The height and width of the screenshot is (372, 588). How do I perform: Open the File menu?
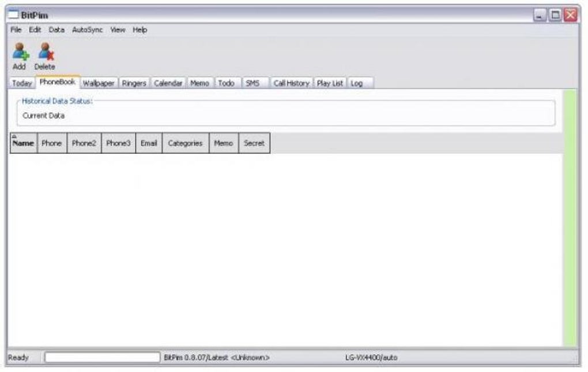tap(16, 29)
